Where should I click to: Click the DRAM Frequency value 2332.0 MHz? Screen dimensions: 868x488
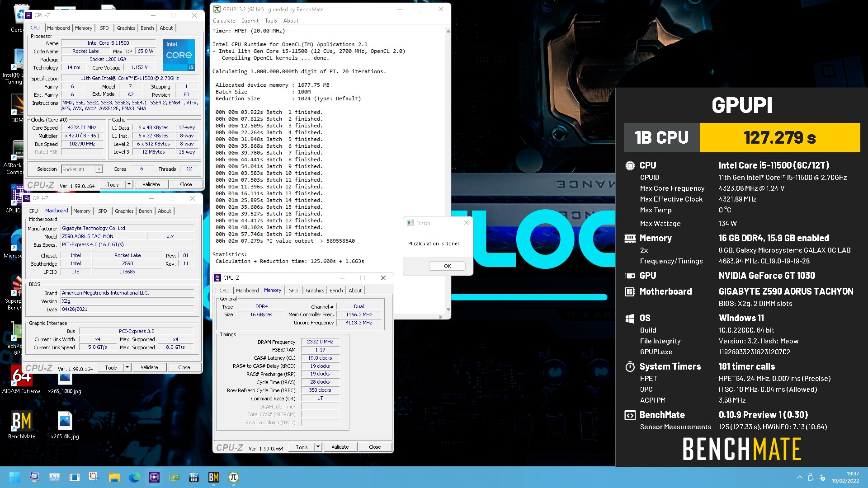pos(320,342)
